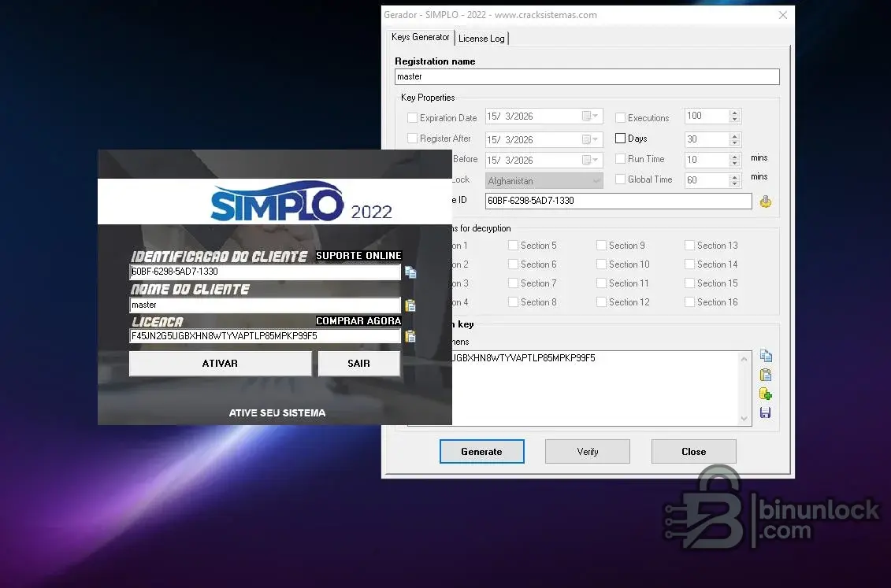This screenshot has width=891, height=588.
Task: Open the Expiration Date calendar dropdown
Action: (591, 116)
